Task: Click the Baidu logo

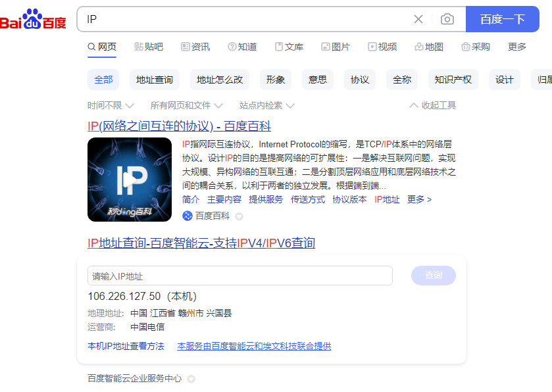Action: point(34,20)
